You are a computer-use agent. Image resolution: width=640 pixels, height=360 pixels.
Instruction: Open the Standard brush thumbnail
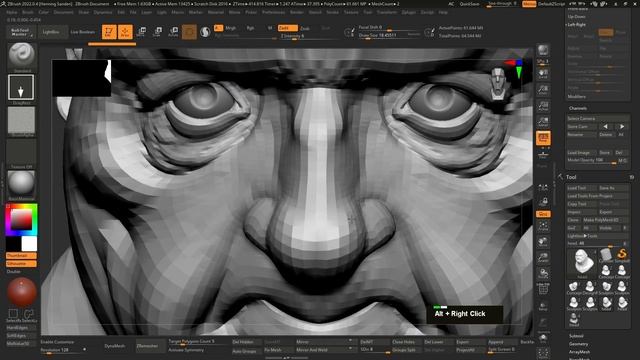point(22,56)
